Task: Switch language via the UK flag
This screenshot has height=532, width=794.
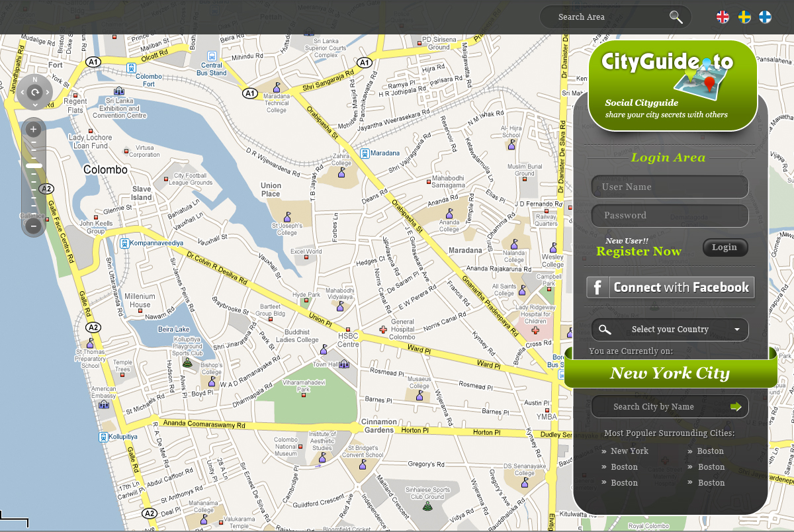Action: 723,17
